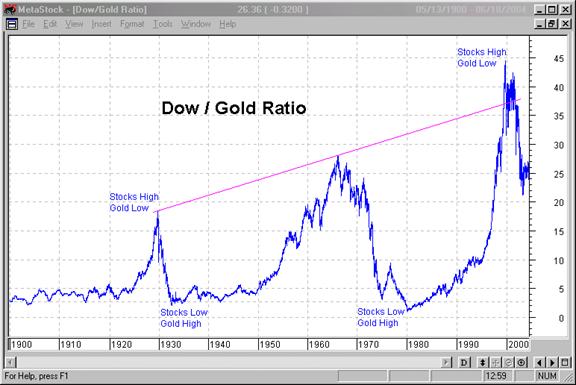Image resolution: width=576 pixels, height=385 pixels.
Task: Click the 2000 label on the date axis
Action: [x=518, y=345]
